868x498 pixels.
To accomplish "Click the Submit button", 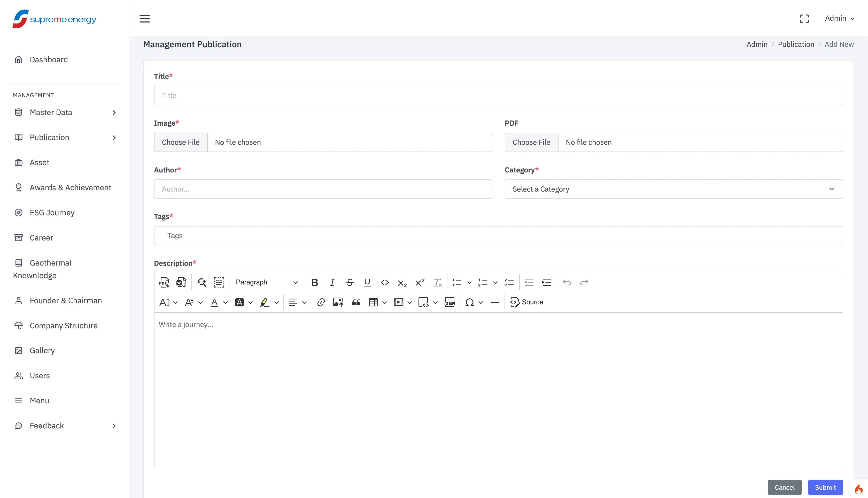I will pyautogui.click(x=825, y=487).
